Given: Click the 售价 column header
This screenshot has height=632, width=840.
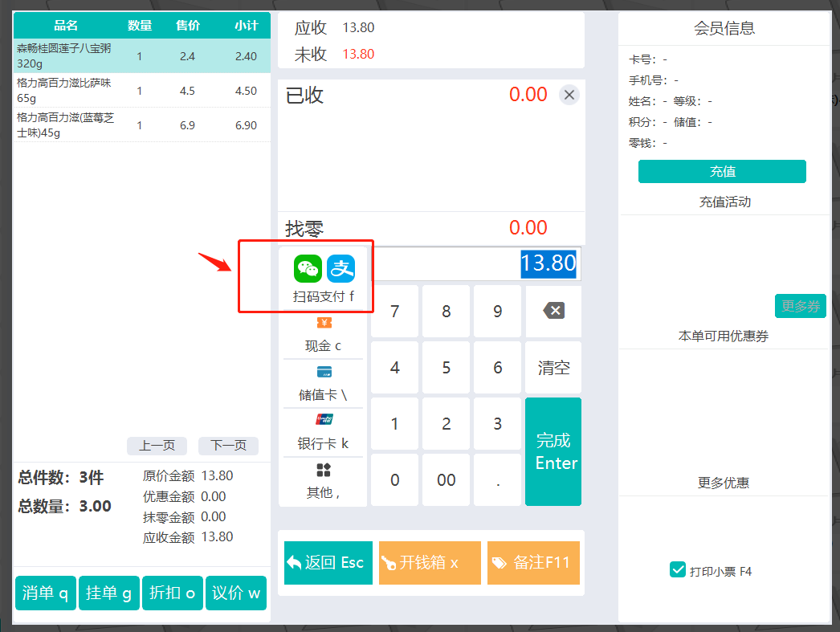Looking at the screenshot, I should (x=188, y=25).
